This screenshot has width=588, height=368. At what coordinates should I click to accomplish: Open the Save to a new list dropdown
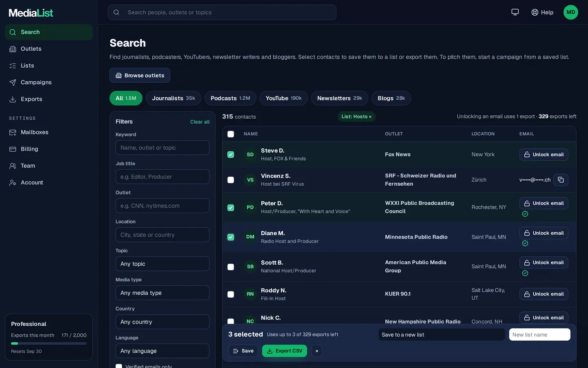pyautogui.click(x=442, y=334)
